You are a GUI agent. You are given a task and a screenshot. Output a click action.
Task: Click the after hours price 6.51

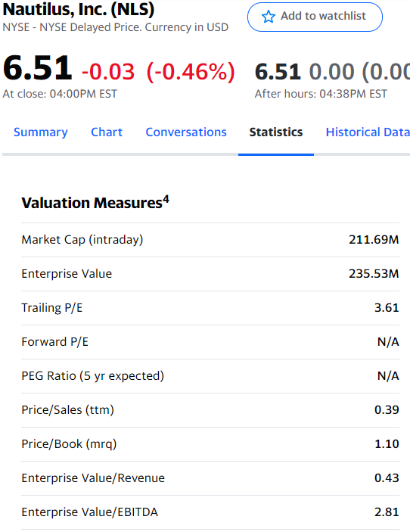coord(278,72)
